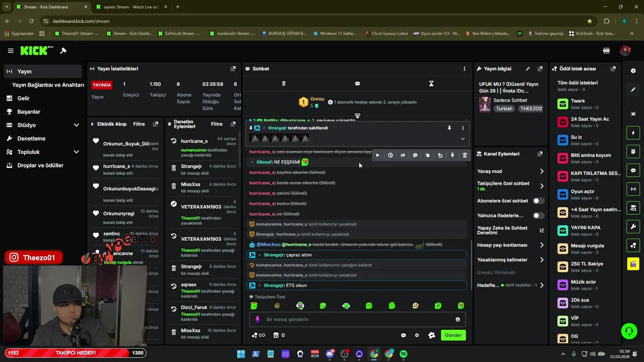Click the trash icon in chat toolbar
Image resolution: width=644 pixels, height=362 pixels.
coord(284,83)
